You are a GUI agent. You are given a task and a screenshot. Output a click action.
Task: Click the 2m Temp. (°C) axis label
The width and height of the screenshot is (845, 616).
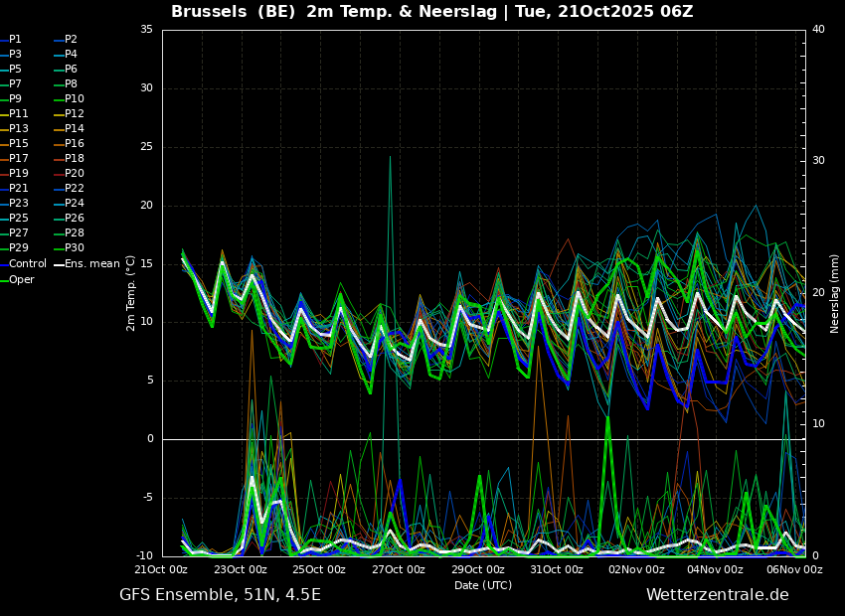(131, 293)
